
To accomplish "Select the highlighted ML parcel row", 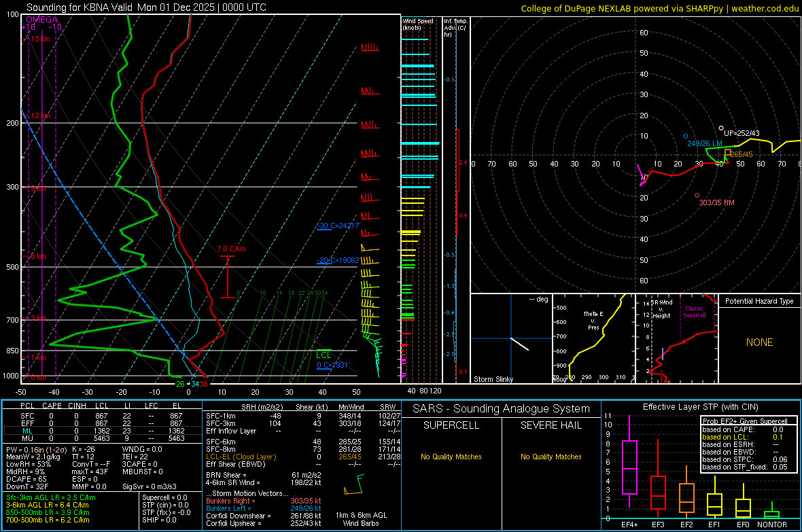I will pyautogui.click(x=101, y=431).
